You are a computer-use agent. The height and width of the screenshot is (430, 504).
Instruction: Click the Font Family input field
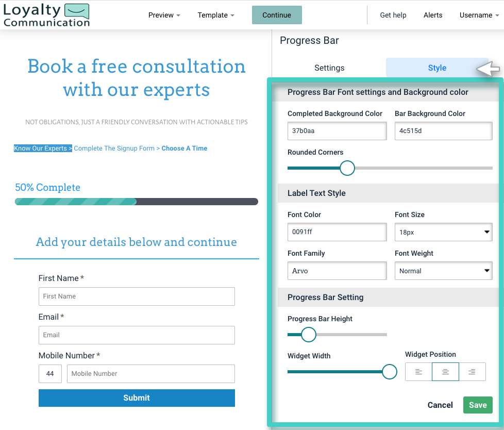coord(337,271)
